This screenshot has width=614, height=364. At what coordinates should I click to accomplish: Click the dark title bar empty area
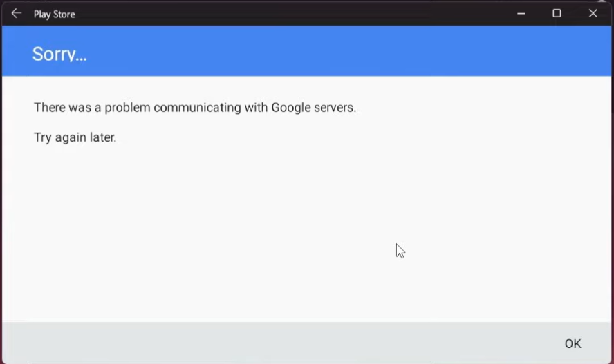tap(294, 14)
